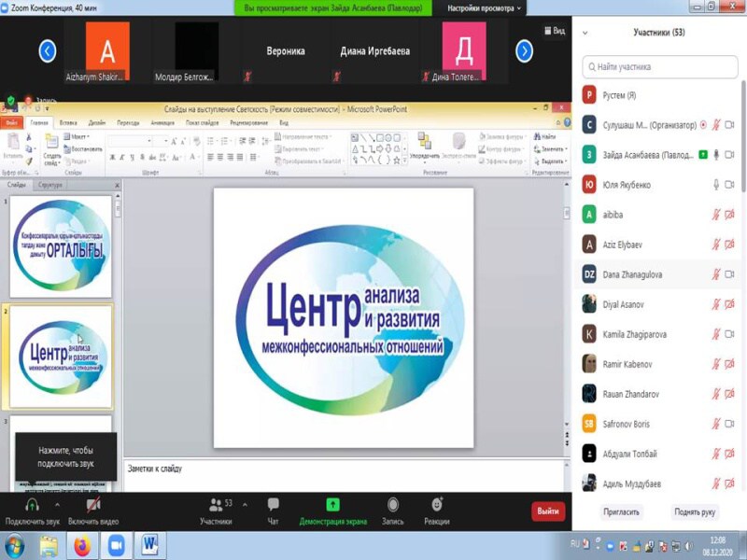
Task: Click microphone icon beside Зайда Асанбаева
Action: point(715,155)
